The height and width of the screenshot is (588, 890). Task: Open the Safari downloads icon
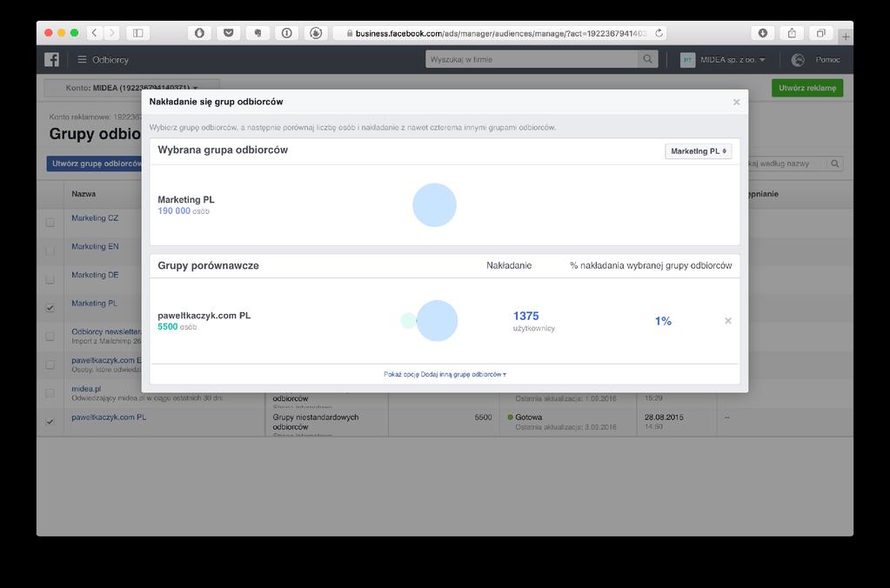point(763,33)
